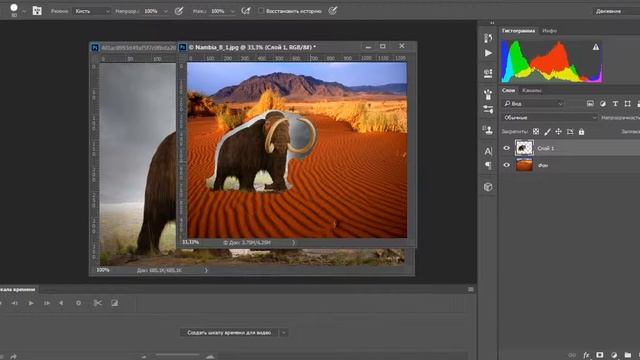This screenshot has height=360, width=640.
Task: Filter layers by shape type icon
Action: pos(628,104)
